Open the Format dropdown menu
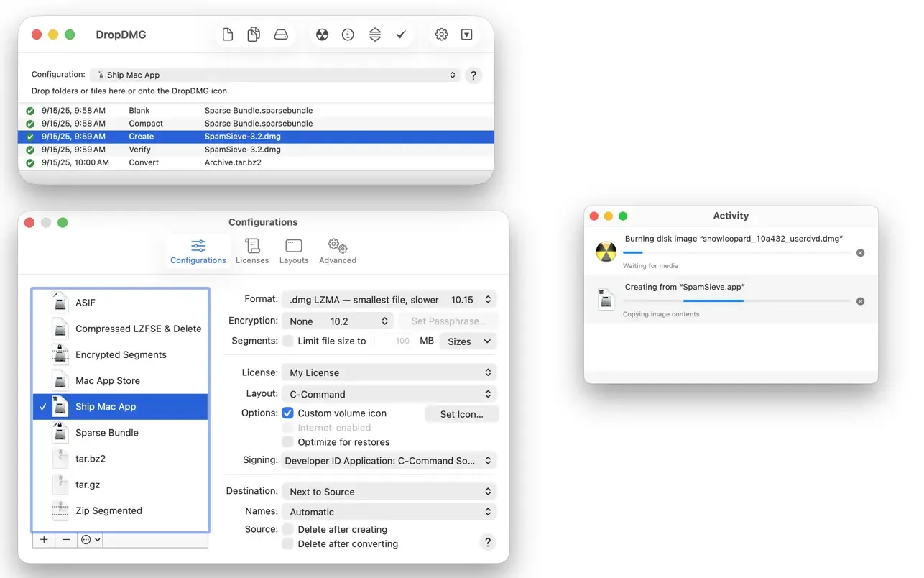Screen dimensions: 924x578 [x=389, y=300]
